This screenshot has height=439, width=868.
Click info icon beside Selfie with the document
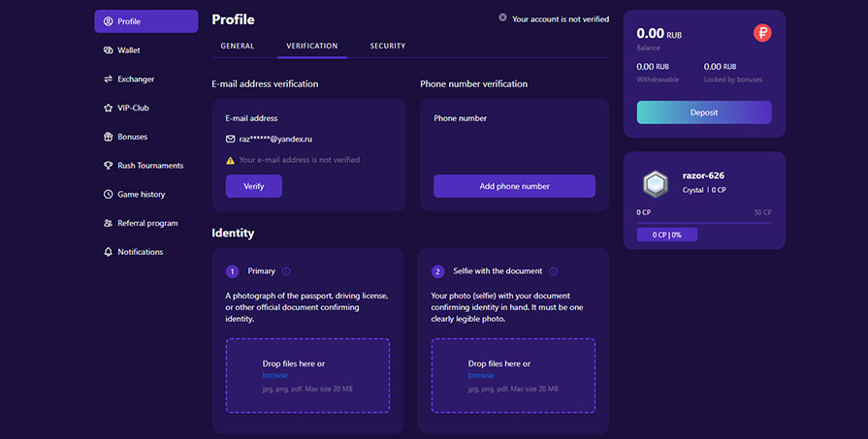[554, 271]
